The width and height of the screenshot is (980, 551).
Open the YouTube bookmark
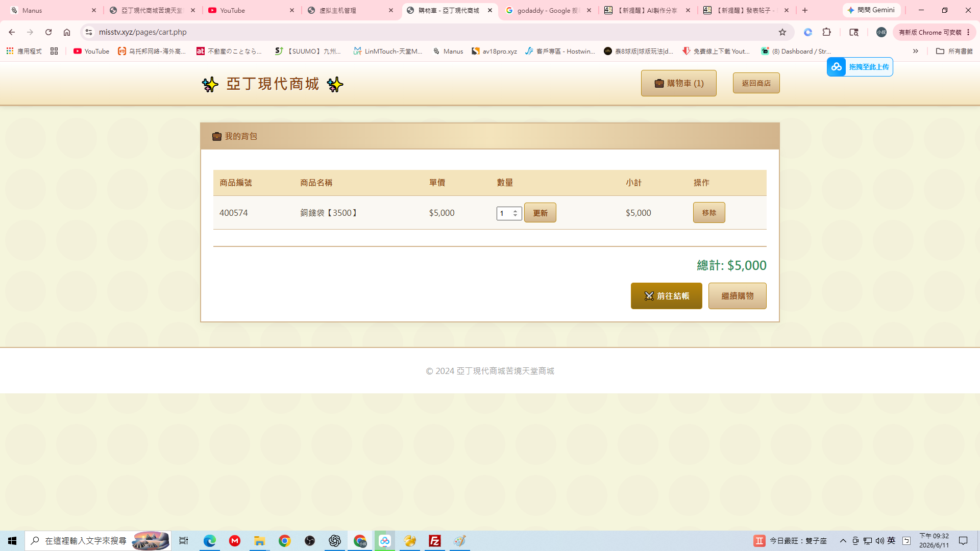[91, 51]
